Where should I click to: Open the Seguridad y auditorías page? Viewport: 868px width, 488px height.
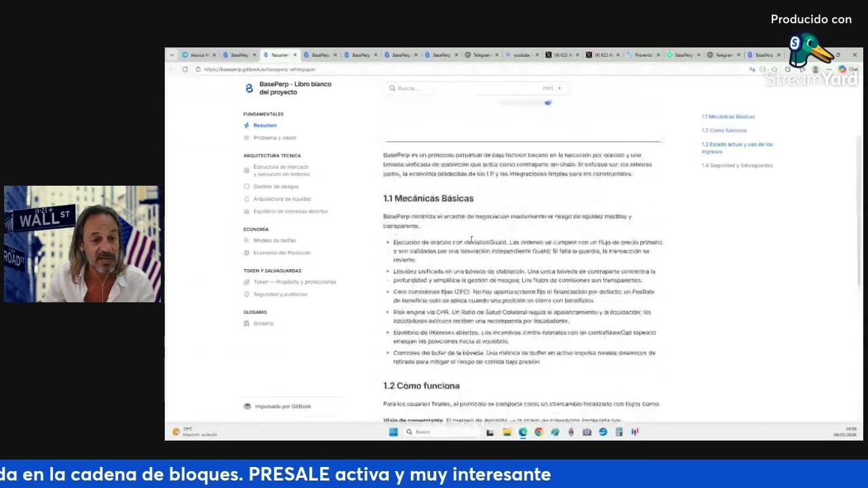pyautogui.click(x=280, y=294)
